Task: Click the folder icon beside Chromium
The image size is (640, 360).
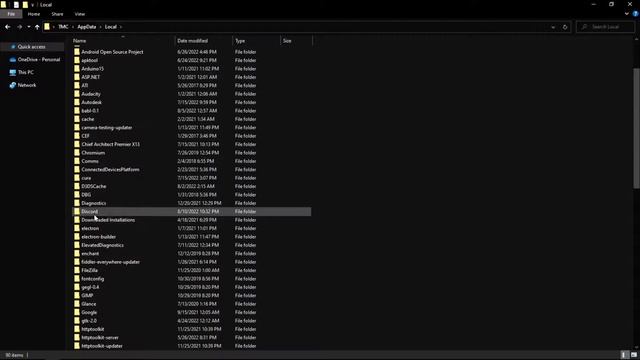Action: tap(77, 153)
